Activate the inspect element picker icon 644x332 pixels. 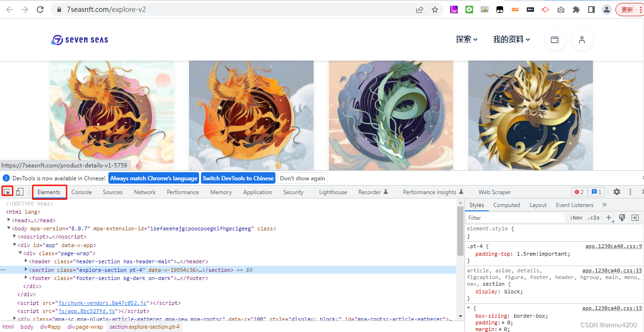click(x=7, y=192)
